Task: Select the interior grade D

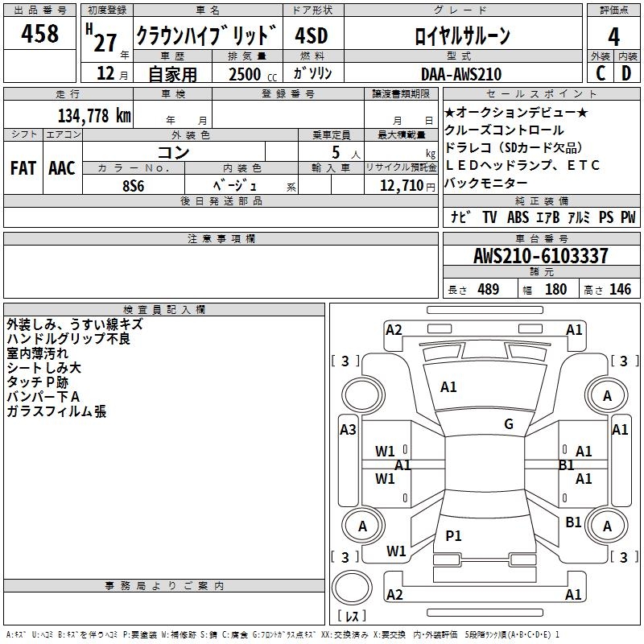Action: tap(626, 73)
